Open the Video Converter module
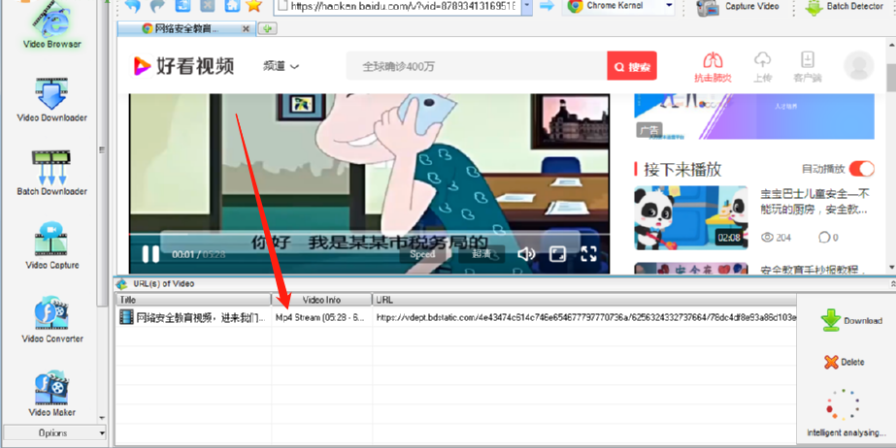 pyautogui.click(x=51, y=320)
